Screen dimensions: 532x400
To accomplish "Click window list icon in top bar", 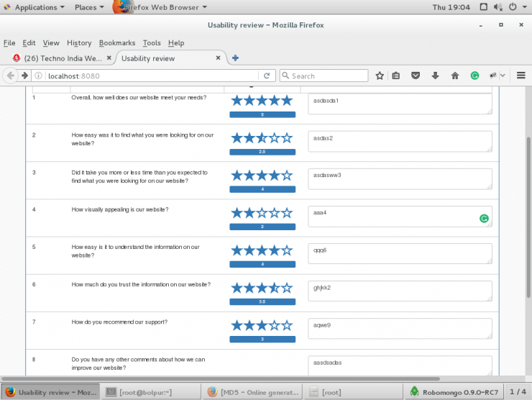I will pyautogui.click(x=484, y=7).
